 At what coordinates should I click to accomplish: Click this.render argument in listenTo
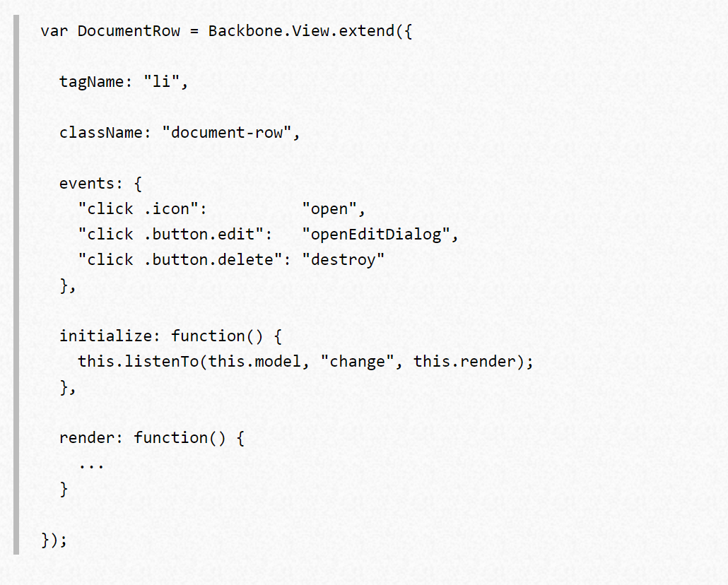464,362
